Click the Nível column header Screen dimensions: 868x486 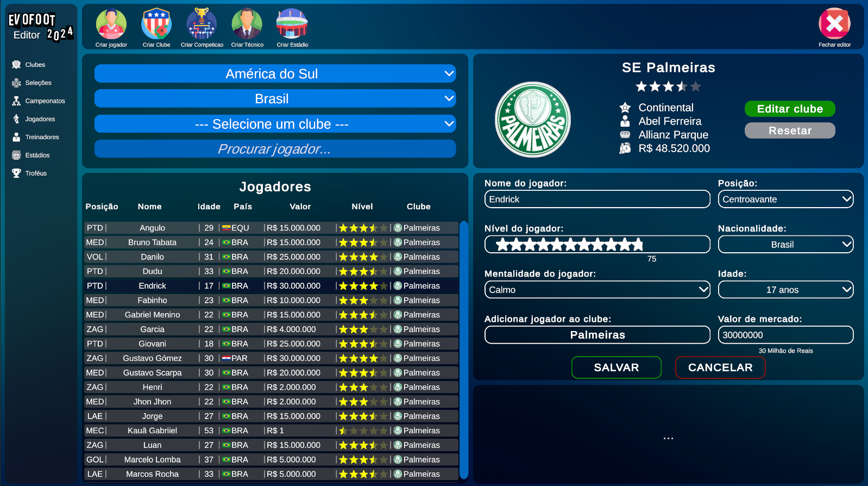click(362, 207)
